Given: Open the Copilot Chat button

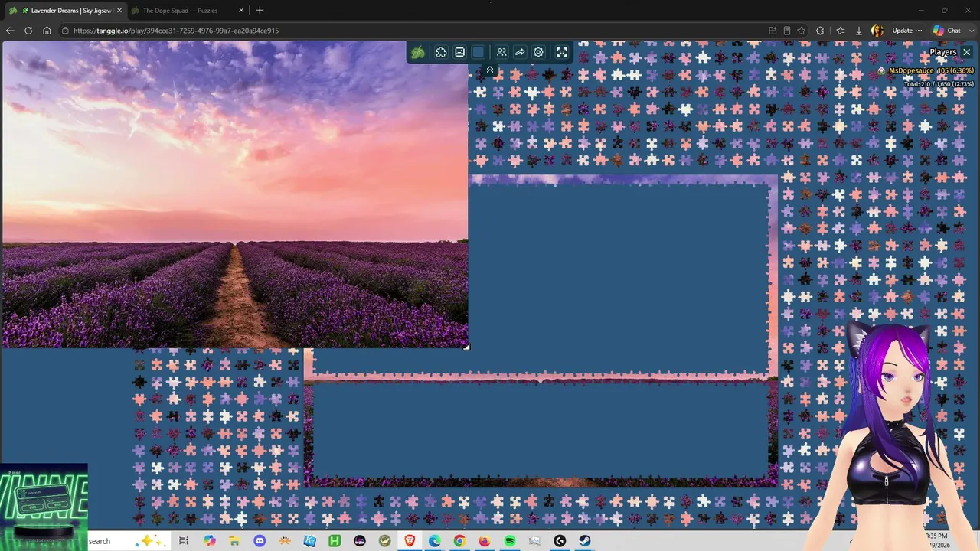Looking at the screenshot, I should tap(946, 31).
